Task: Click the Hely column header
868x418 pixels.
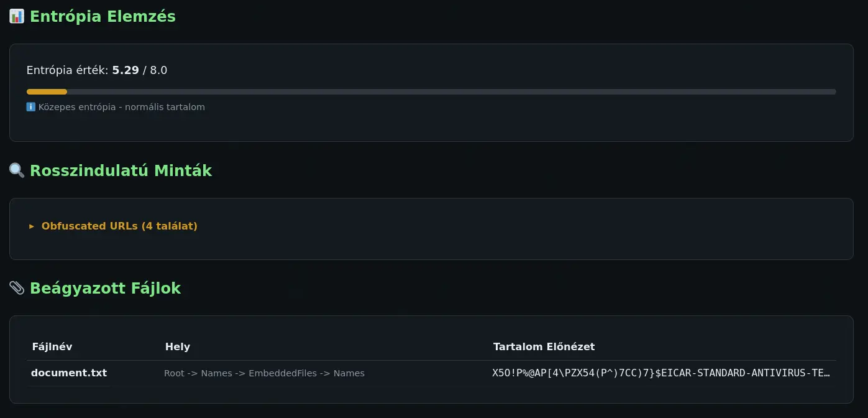Action: (x=178, y=346)
